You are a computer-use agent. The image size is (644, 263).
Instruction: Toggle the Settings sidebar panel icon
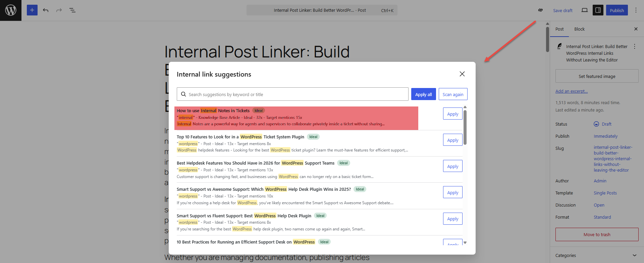point(598,10)
